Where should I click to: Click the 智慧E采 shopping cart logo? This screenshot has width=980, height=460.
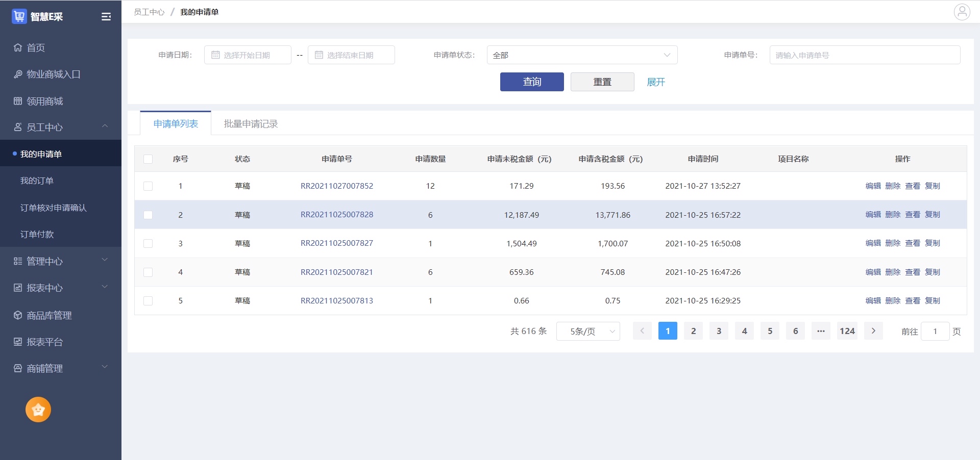[19, 16]
